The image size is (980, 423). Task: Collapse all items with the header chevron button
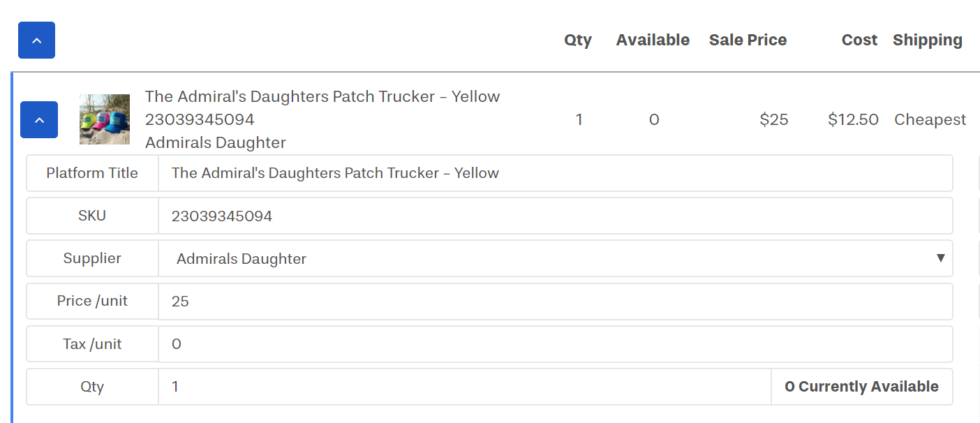(36, 40)
